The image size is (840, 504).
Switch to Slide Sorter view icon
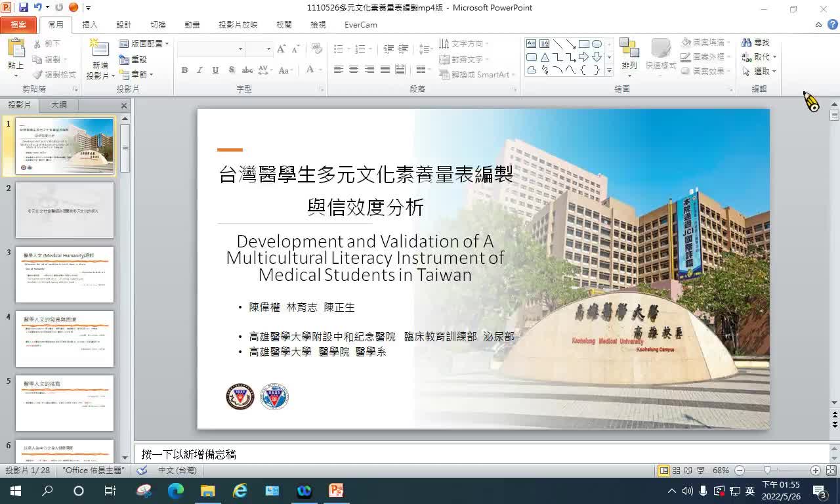677,471
